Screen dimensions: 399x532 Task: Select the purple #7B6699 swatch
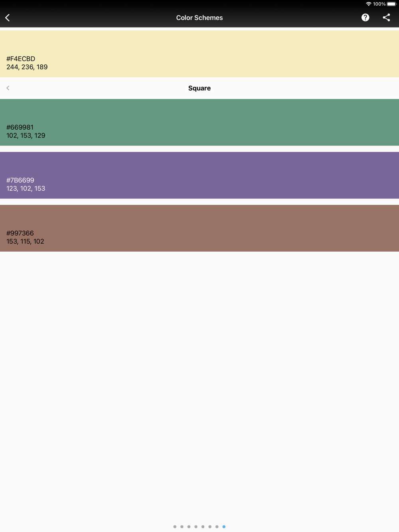tap(199, 175)
